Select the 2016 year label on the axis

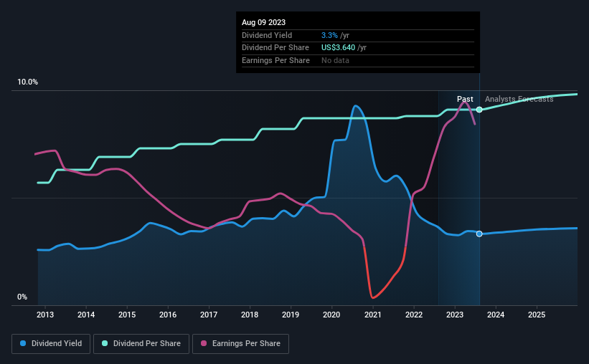point(168,315)
